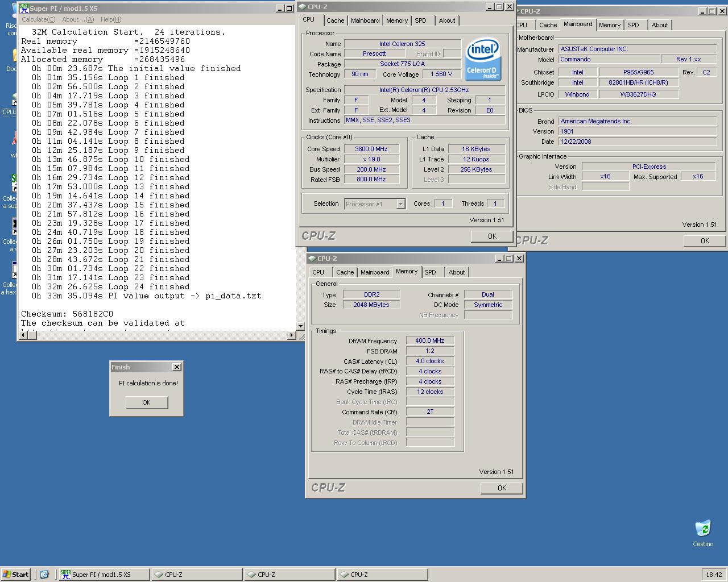Screen dimensions: 728x582
Task: Click OK in CPU-Z Mainboard window
Action: click(x=705, y=241)
